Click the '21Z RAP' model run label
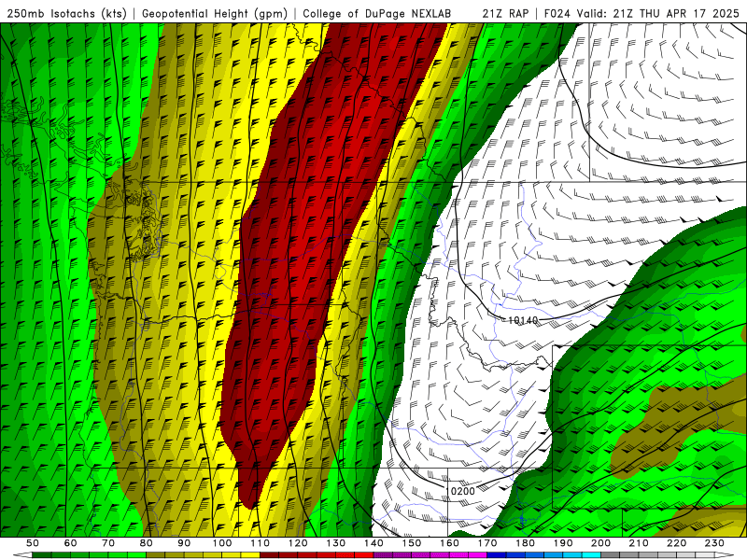The width and height of the screenshot is (747, 560). tap(505, 14)
